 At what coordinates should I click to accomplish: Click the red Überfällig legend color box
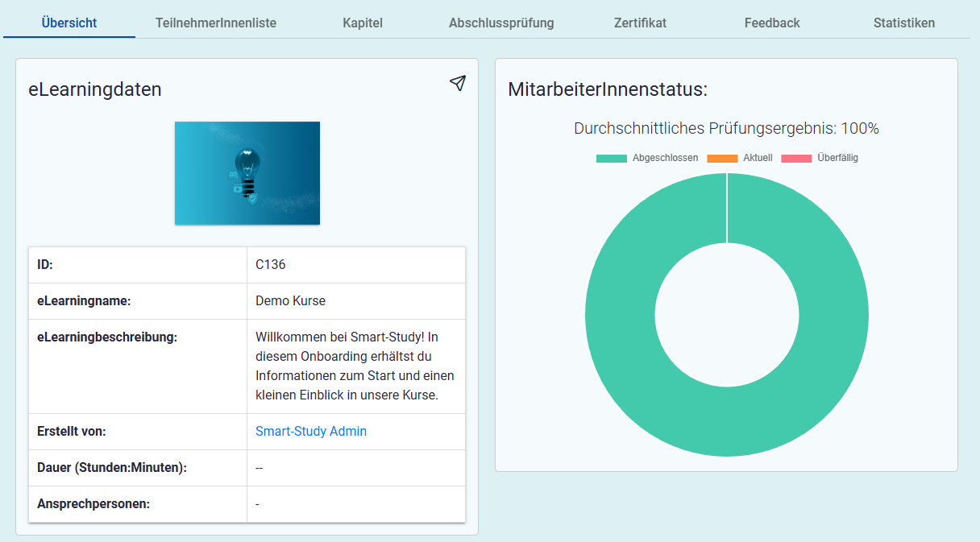[x=796, y=159]
